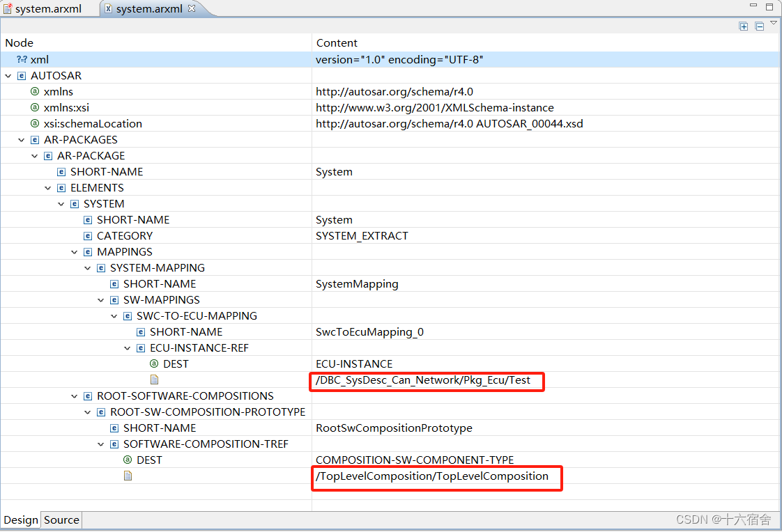This screenshot has width=782, height=532.
Task: Click the Content column header
Action: (337, 43)
